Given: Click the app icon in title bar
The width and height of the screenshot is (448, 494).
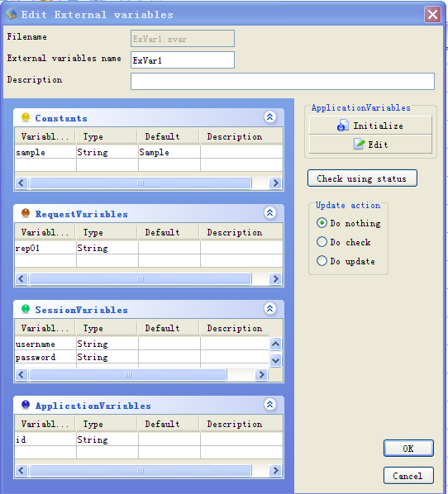Looking at the screenshot, I should tap(12, 14).
